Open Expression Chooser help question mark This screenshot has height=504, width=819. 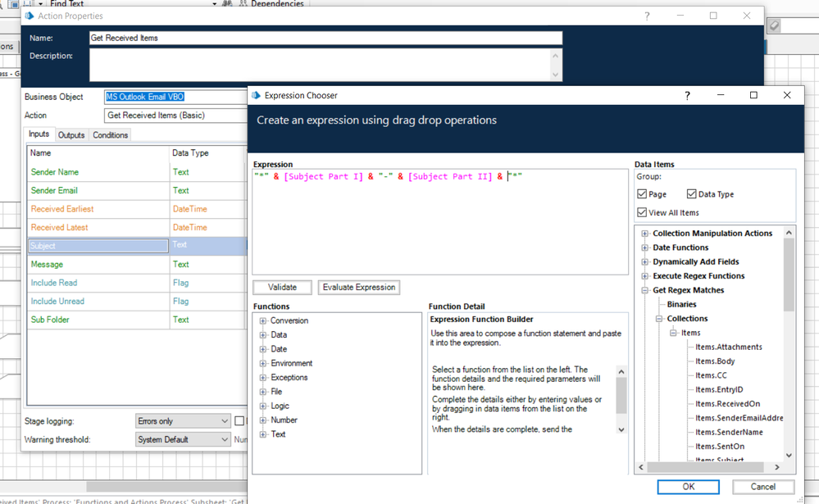687,96
